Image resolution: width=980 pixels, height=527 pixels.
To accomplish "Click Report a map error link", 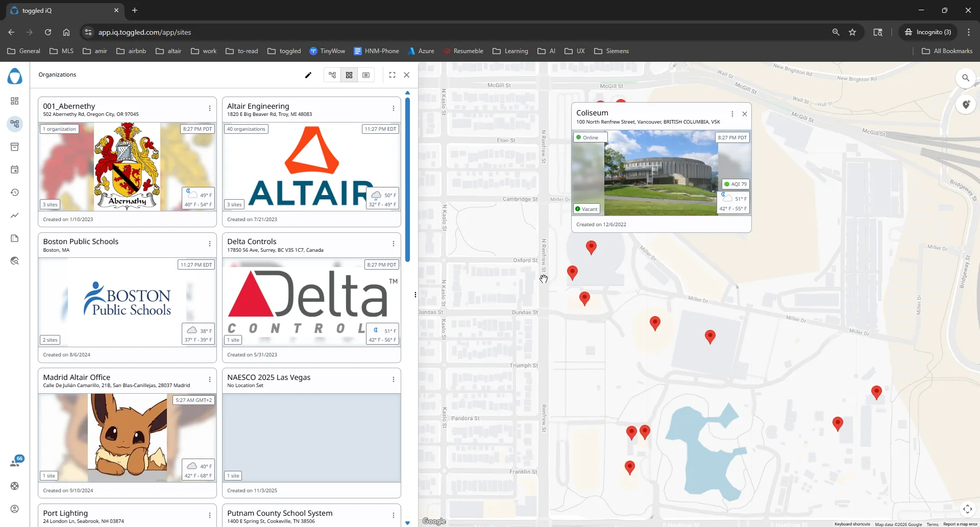I will tap(960, 524).
